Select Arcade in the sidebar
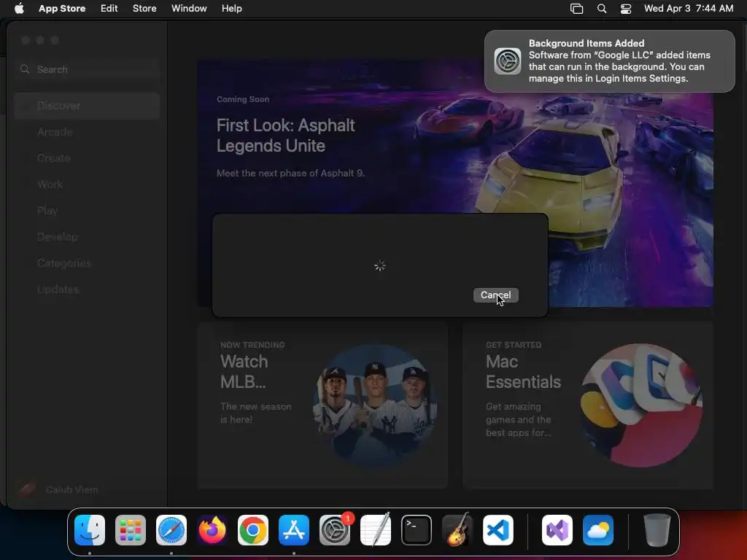Viewport: 747px width, 560px height. 87,132
